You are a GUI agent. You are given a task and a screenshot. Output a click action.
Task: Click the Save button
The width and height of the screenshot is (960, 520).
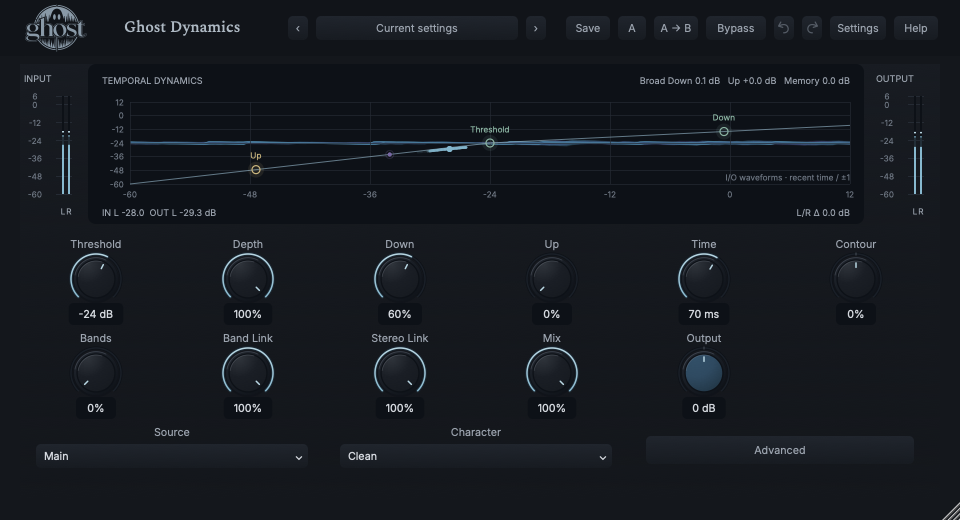pos(588,28)
